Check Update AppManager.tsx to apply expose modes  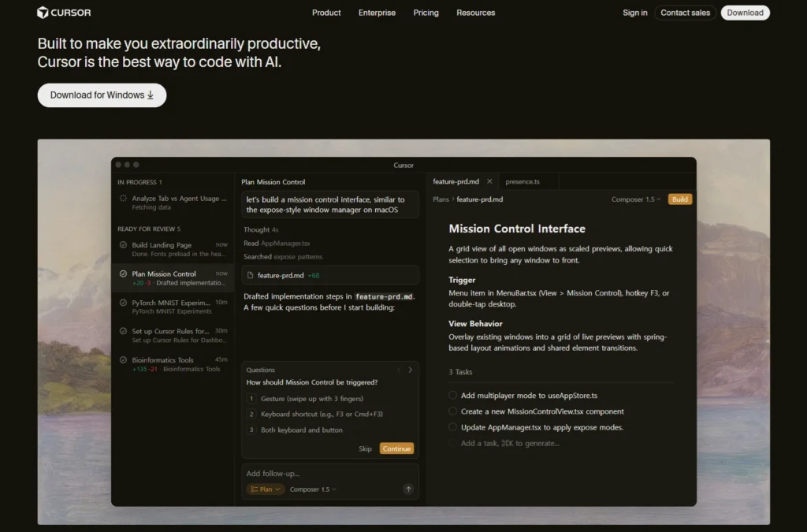[452, 427]
